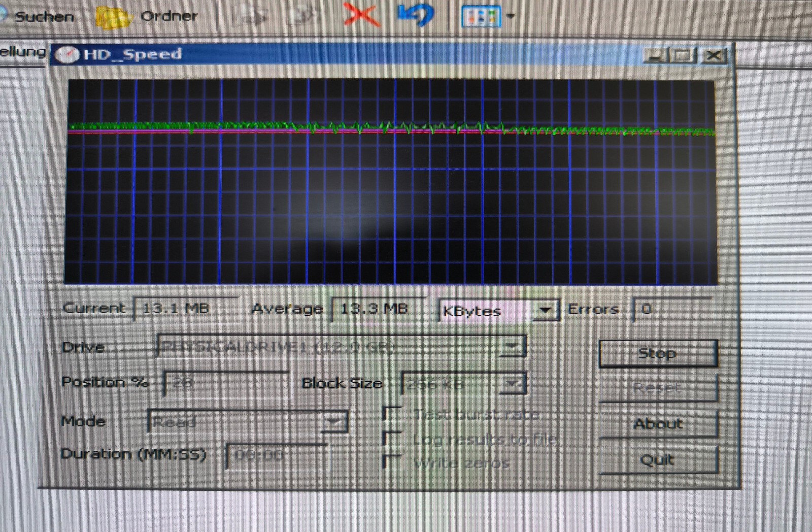
Task: Click the speed graph area
Action: 391,181
